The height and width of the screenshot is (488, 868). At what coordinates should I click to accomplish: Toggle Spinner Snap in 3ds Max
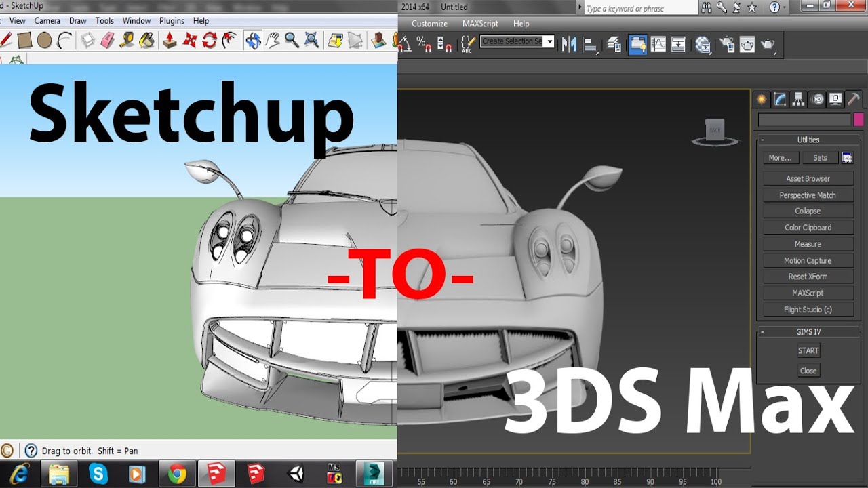click(x=445, y=45)
